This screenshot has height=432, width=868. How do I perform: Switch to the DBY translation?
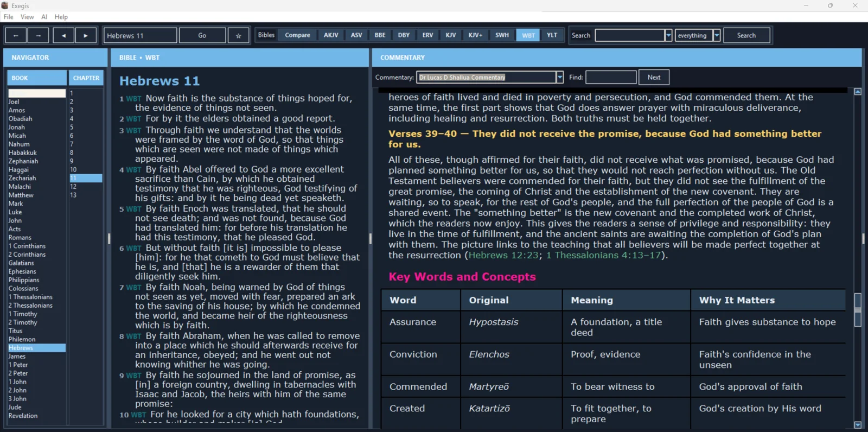(404, 35)
